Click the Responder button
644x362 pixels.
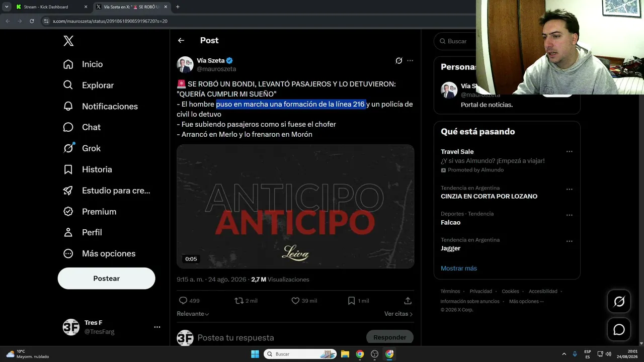390,337
